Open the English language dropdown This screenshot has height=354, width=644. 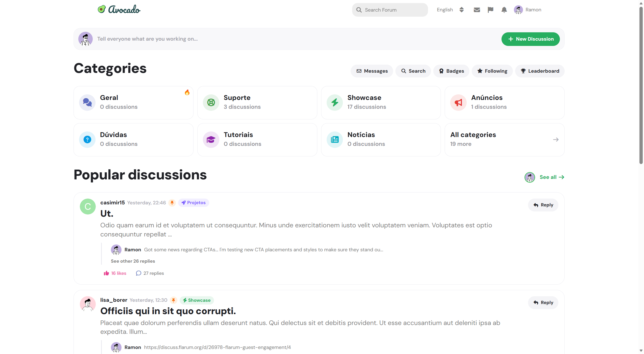(x=450, y=10)
